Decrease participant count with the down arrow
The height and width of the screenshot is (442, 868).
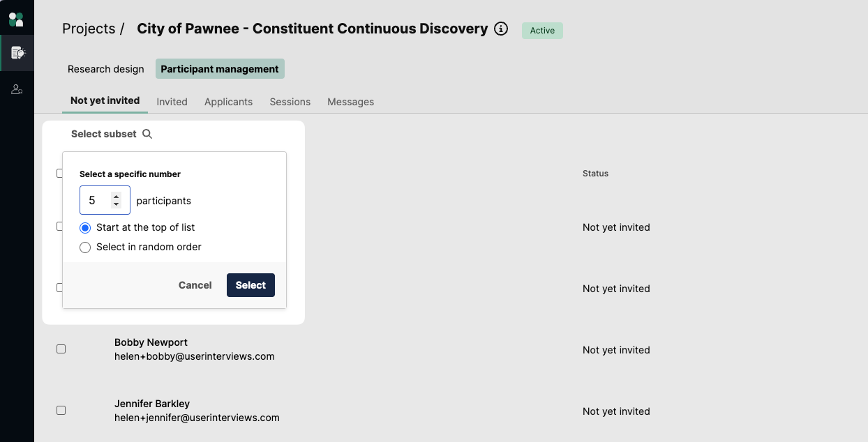pyautogui.click(x=117, y=204)
